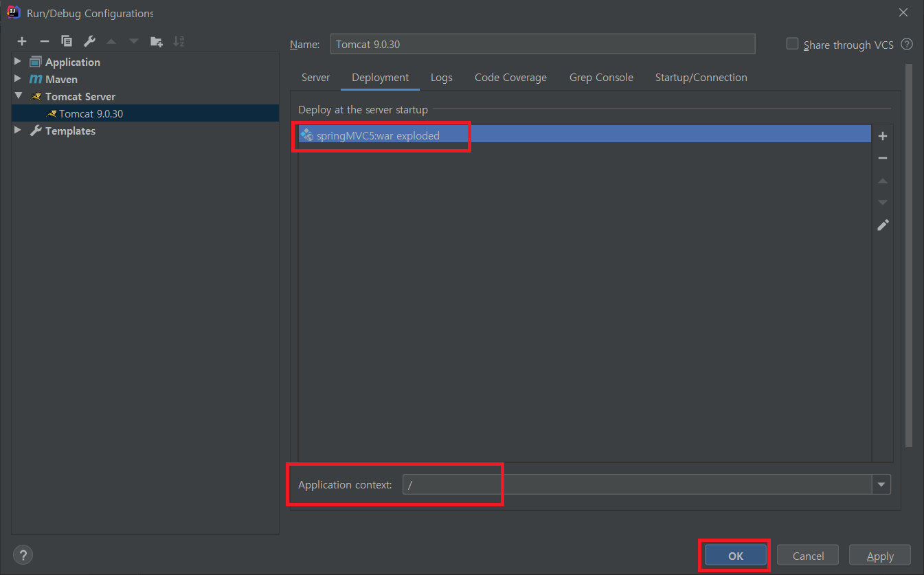Click help icon beside Share through VCS
The image size is (924, 575).
907,45
